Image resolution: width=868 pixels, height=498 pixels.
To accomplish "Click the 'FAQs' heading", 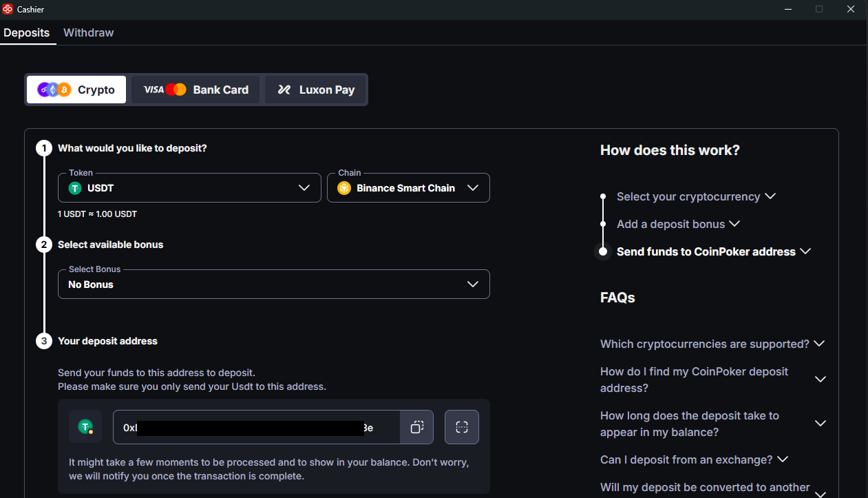I will [x=617, y=298].
